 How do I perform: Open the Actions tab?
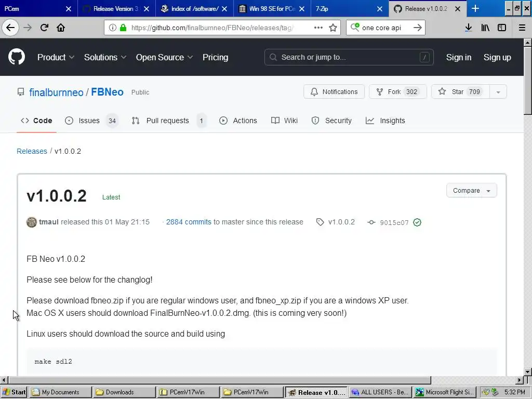pyautogui.click(x=238, y=121)
